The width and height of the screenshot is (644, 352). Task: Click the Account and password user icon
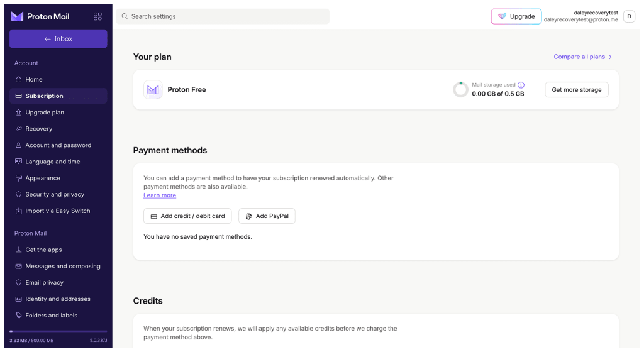coord(18,145)
